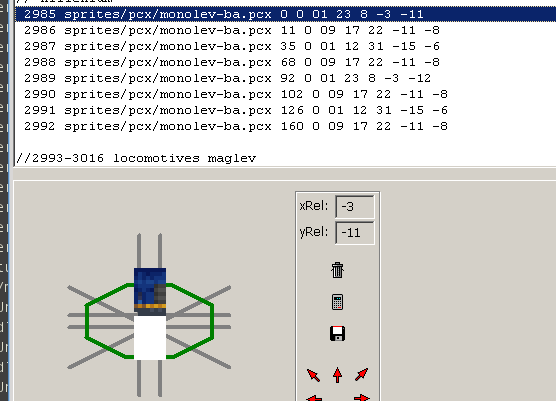Click the calculator icon

tap(337, 302)
